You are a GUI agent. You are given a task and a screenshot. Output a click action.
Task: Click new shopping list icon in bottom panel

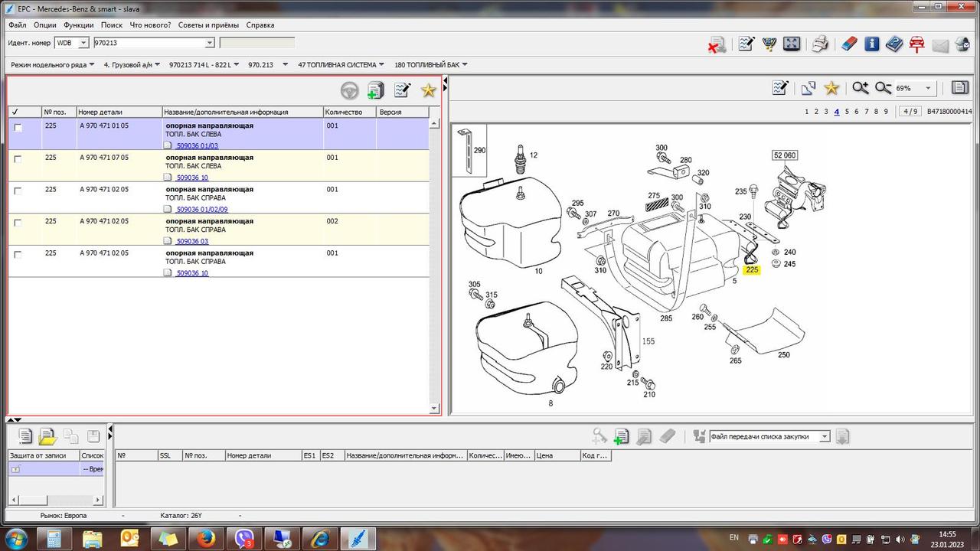tap(25, 437)
